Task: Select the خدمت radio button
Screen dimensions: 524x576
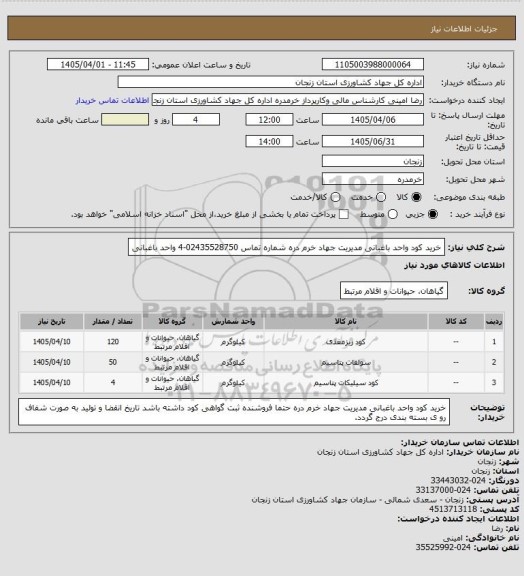Action: (381, 197)
